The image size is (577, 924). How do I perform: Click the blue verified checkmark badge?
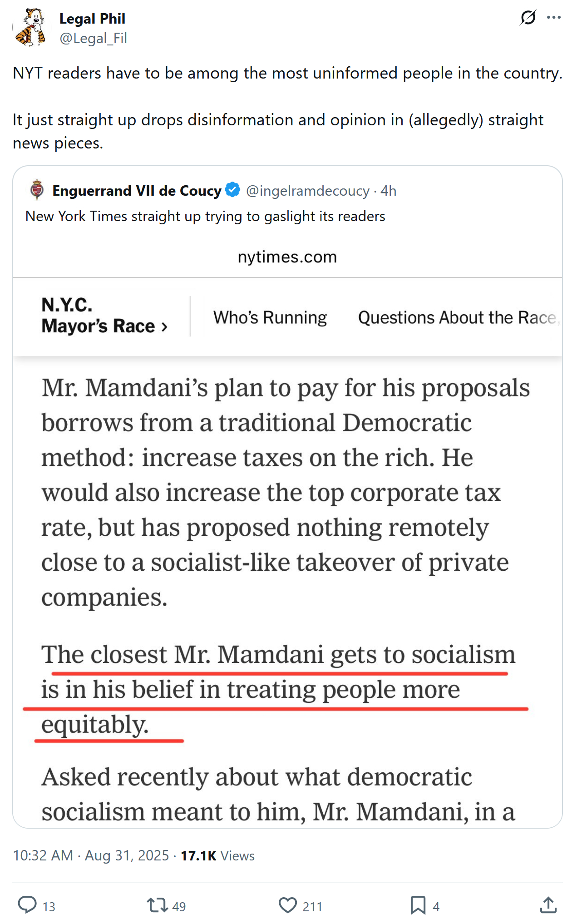(x=233, y=190)
